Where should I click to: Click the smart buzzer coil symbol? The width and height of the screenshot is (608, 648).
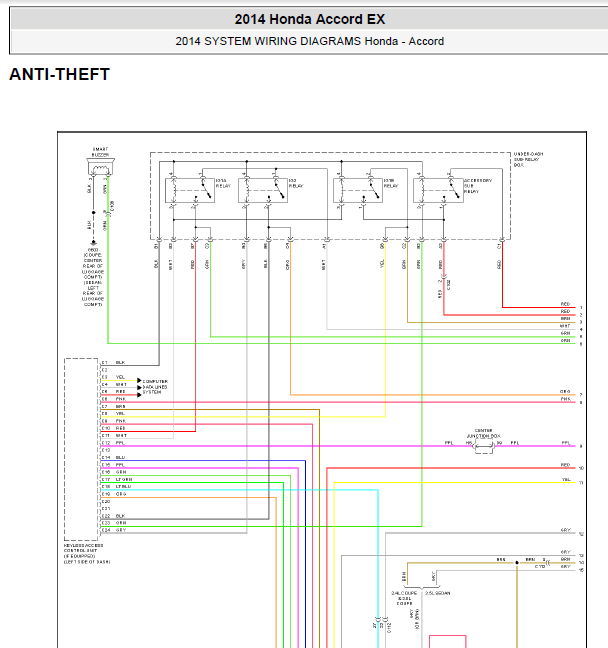click(x=100, y=167)
